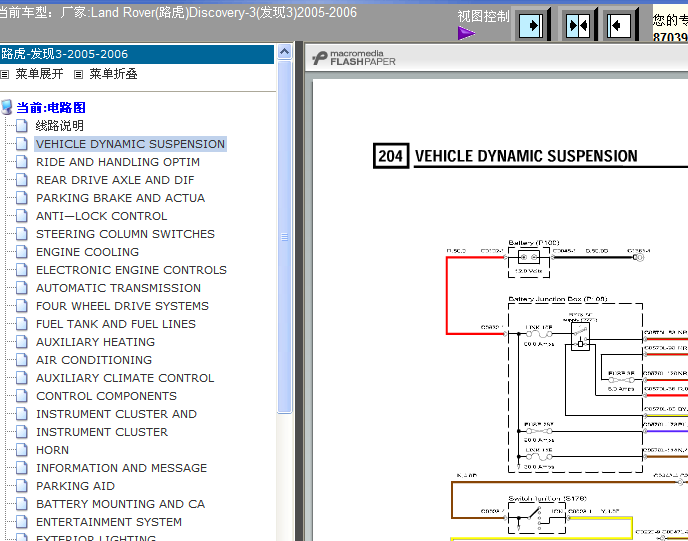688x541 pixels.
Task: Click the 菜单折叠 collapse menu link
Action: (x=113, y=74)
